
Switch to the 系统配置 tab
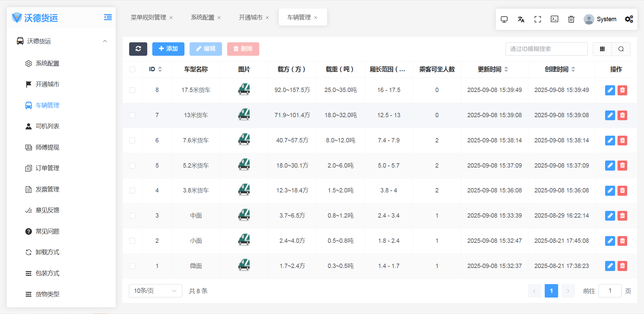coord(202,17)
